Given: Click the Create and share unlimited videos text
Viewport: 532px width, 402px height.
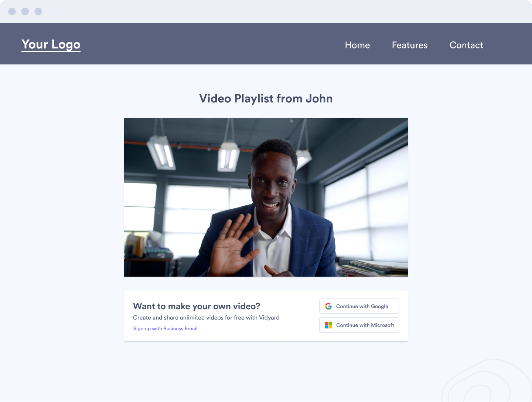Looking at the screenshot, I should pos(206,318).
